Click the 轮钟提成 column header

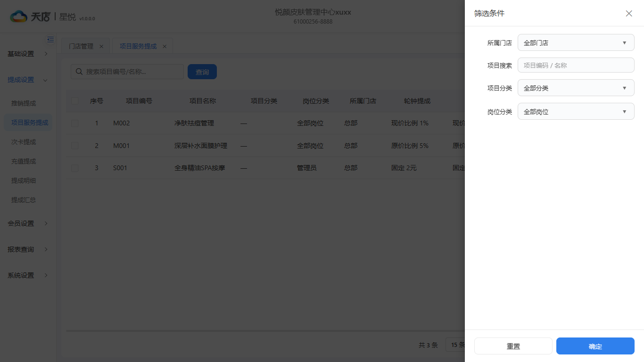coord(417,100)
